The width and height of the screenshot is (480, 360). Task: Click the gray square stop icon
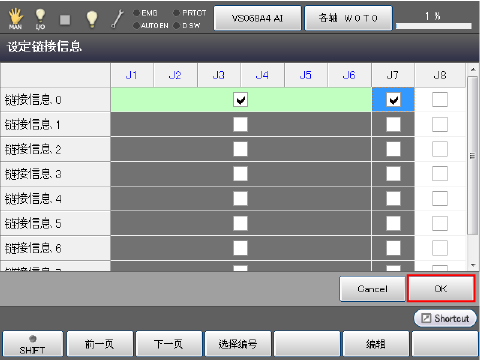coord(65,20)
